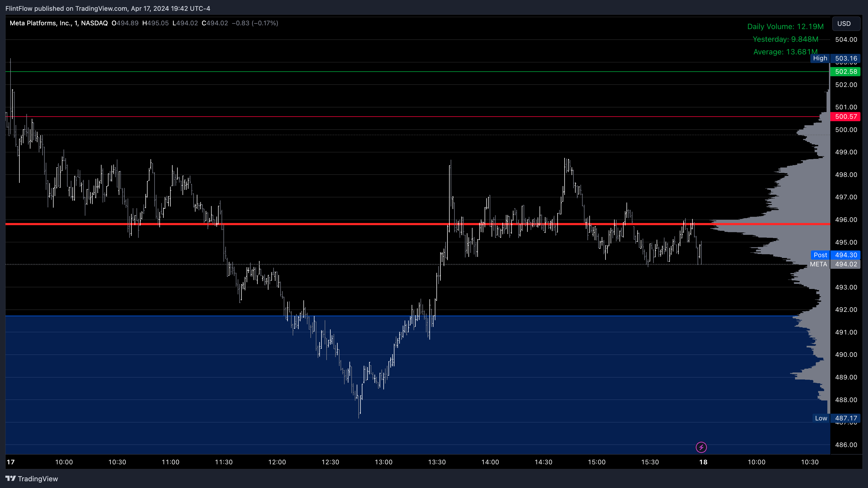Click the 13:00 time axis label
Screen dimensions: 868x488
coord(383,462)
